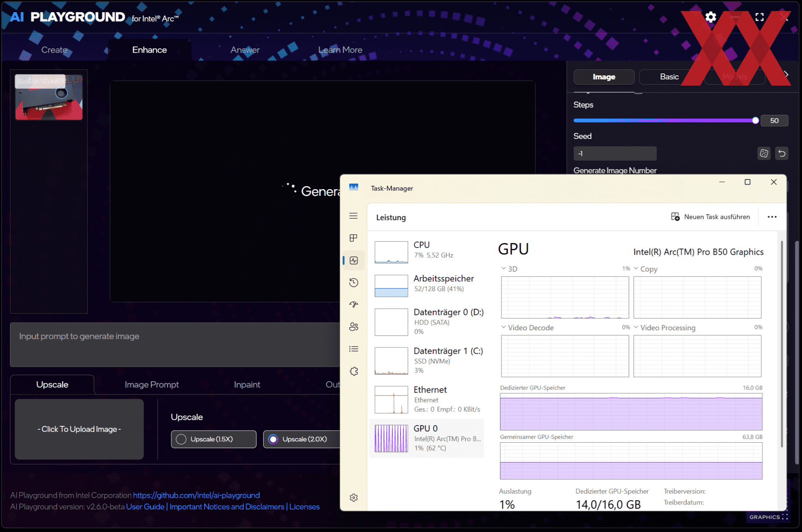Click the image prompt input box
The image size is (802, 532).
pyautogui.click(x=175, y=345)
